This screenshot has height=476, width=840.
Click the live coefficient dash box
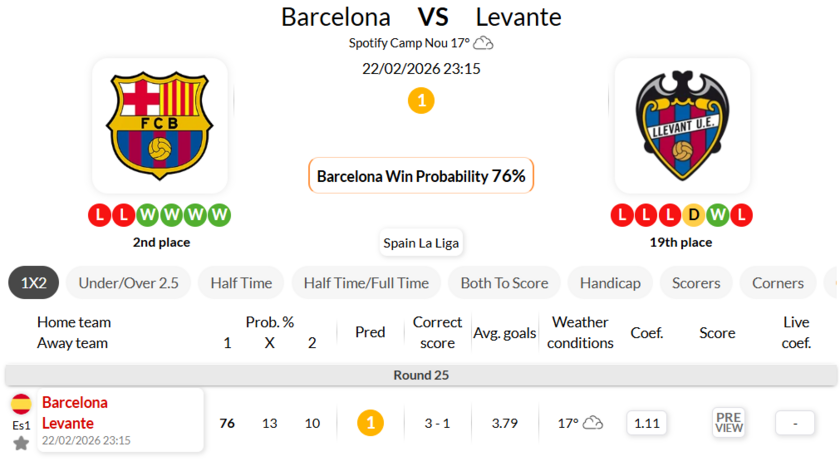tap(795, 423)
